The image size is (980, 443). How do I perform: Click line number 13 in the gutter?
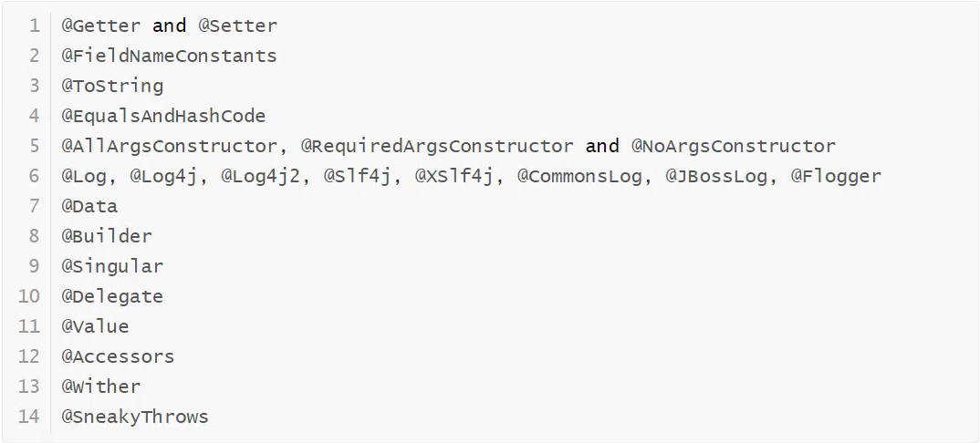[x=29, y=386]
